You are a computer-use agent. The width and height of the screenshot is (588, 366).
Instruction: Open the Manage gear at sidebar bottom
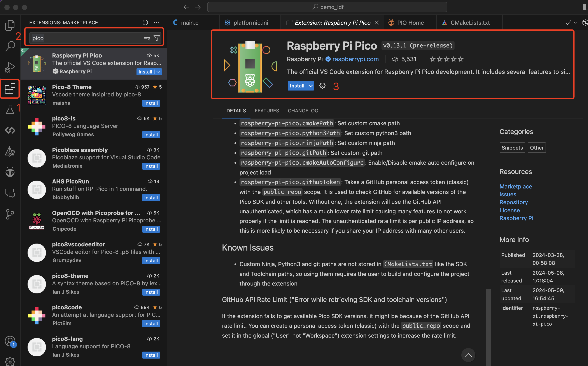click(x=10, y=362)
